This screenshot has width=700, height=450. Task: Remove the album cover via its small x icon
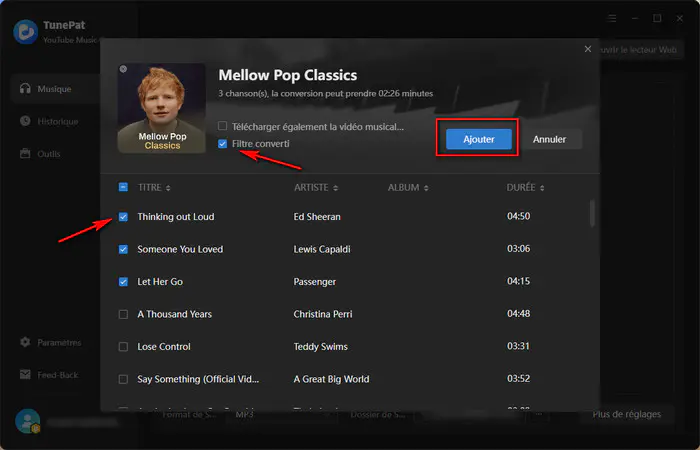[x=123, y=69]
